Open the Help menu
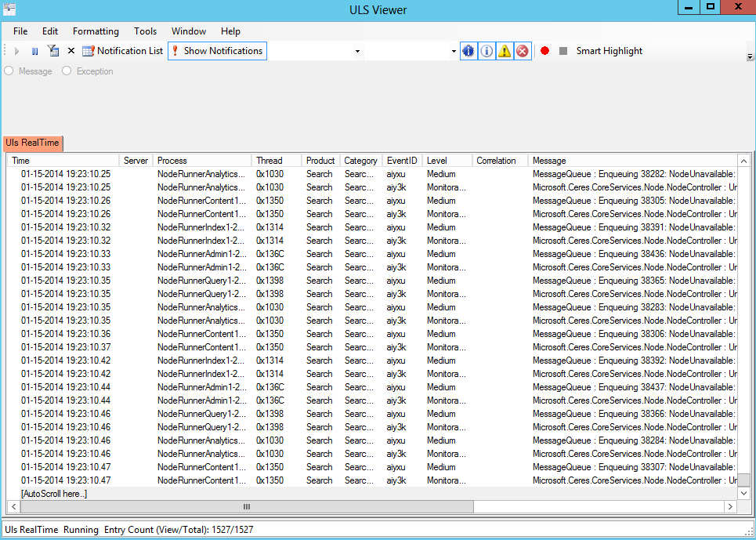The height and width of the screenshot is (540, 756). [x=230, y=31]
